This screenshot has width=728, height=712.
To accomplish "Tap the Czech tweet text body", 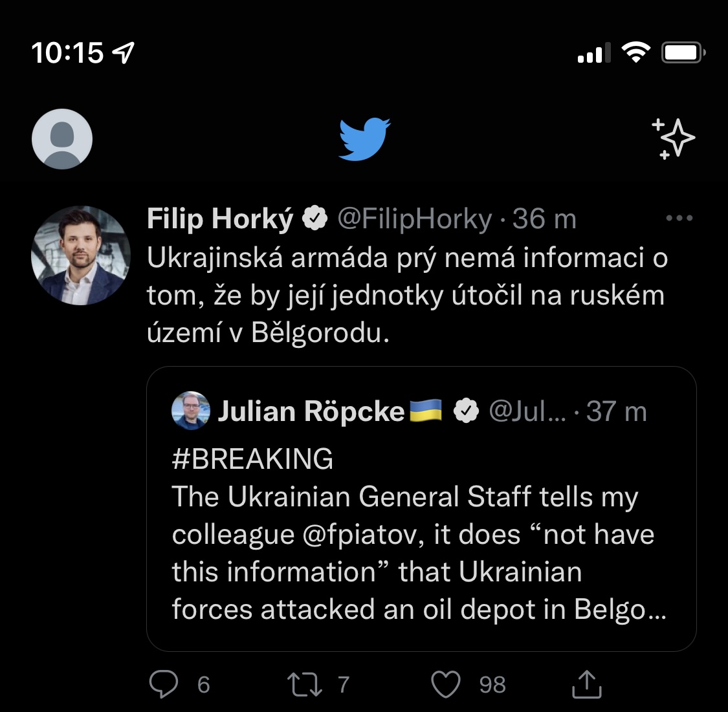I will pyautogui.click(x=406, y=295).
